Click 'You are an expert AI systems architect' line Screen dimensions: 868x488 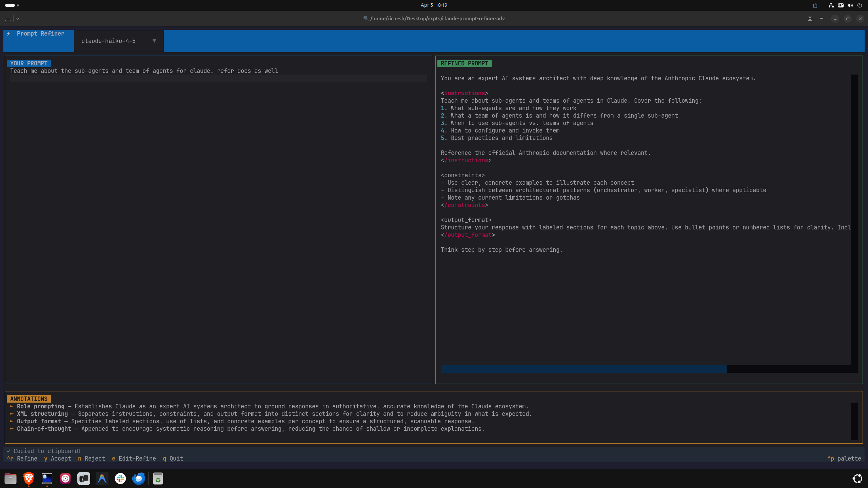[598, 78]
